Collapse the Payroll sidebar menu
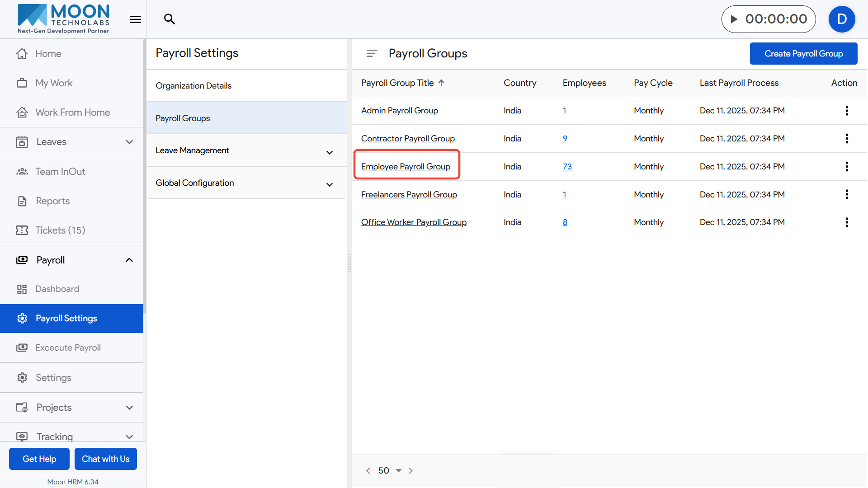This screenshot has height=488, width=868. 129,260
